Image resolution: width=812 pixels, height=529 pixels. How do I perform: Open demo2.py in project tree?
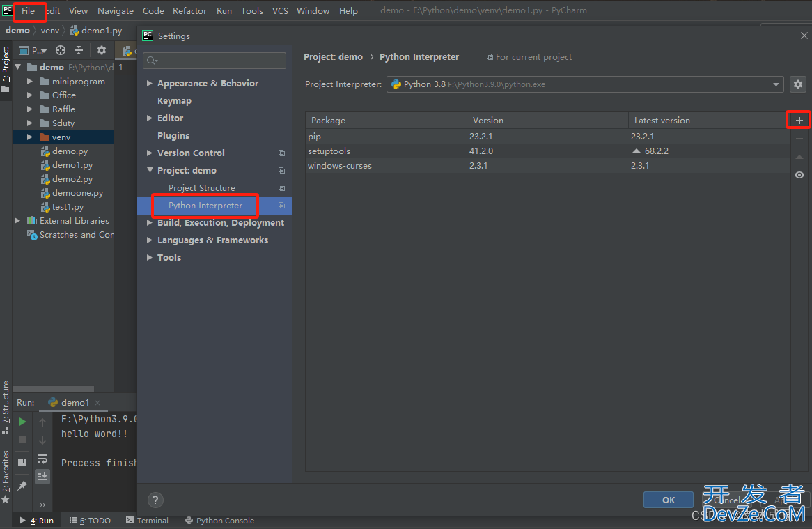coord(72,179)
